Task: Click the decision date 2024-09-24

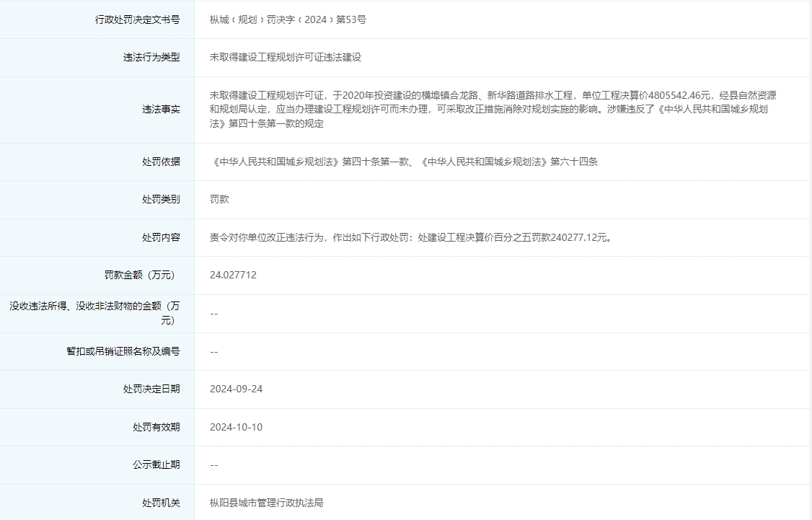Action: (x=236, y=389)
